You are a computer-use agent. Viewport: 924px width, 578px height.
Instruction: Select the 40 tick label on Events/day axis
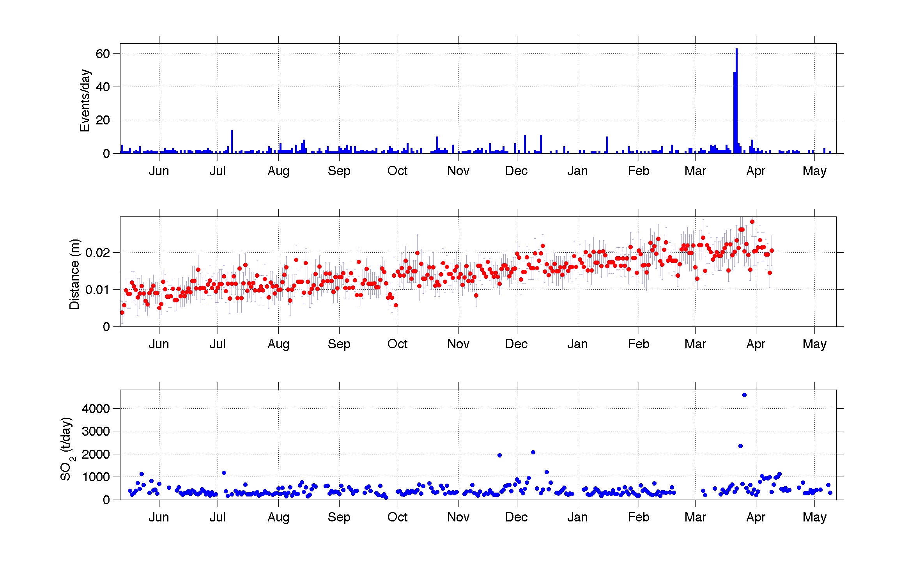(103, 87)
